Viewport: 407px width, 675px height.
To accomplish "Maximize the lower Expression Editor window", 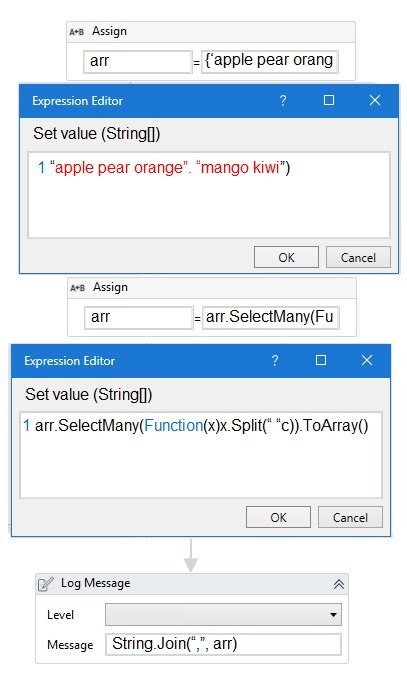I will (x=321, y=360).
